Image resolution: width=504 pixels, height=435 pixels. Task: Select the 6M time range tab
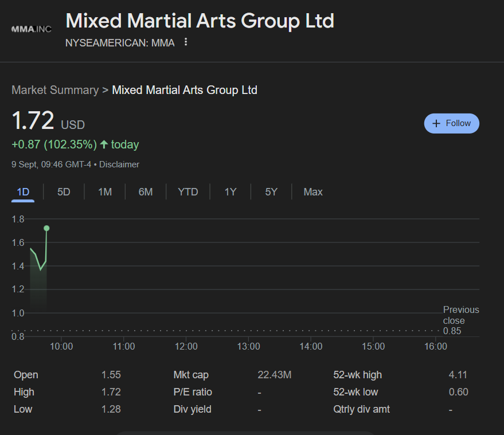(x=146, y=192)
